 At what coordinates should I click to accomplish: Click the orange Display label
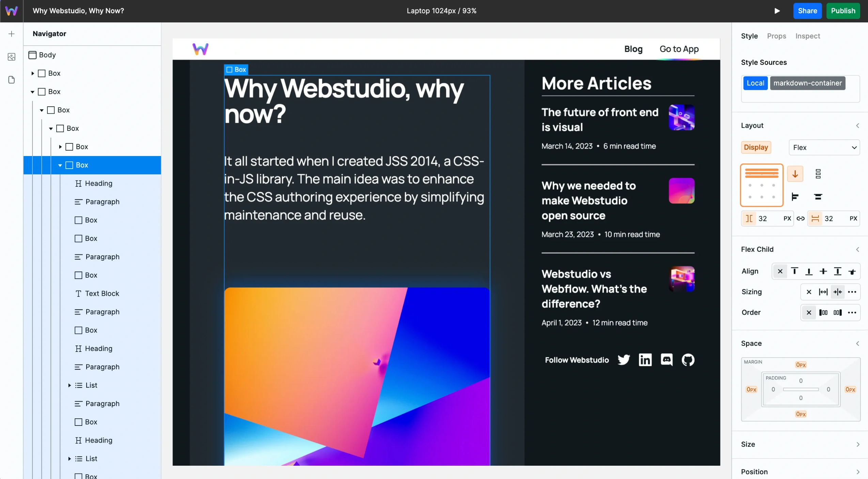pyautogui.click(x=756, y=148)
